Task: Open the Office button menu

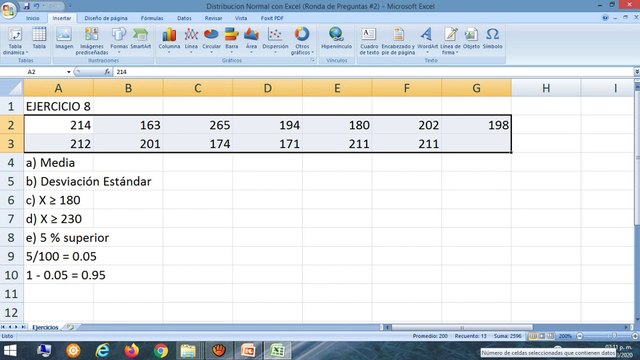Action: (8, 9)
